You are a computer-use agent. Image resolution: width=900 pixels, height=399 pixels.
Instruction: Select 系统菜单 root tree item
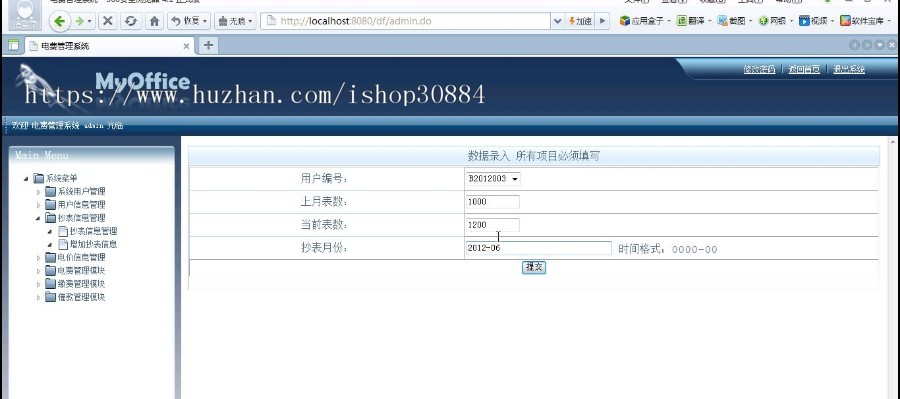click(x=61, y=179)
